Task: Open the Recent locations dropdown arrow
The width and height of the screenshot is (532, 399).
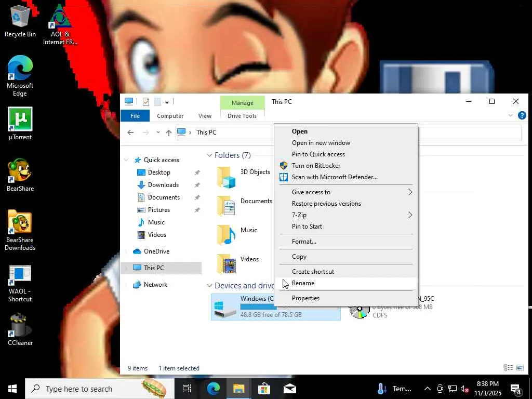Action: [x=158, y=132]
